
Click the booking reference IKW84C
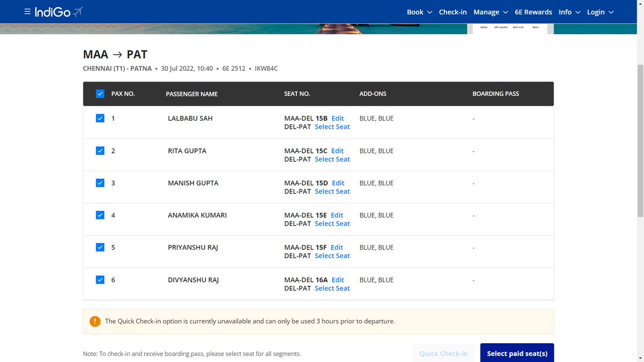point(266,69)
